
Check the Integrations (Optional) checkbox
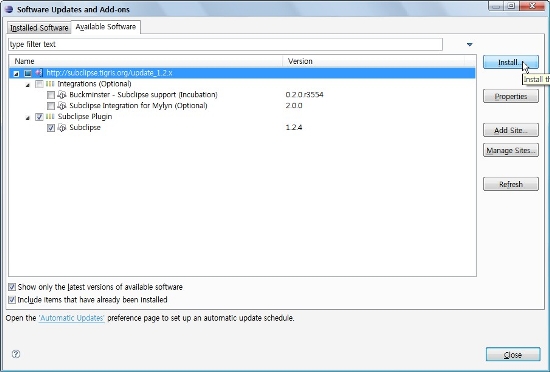pyautogui.click(x=39, y=84)
